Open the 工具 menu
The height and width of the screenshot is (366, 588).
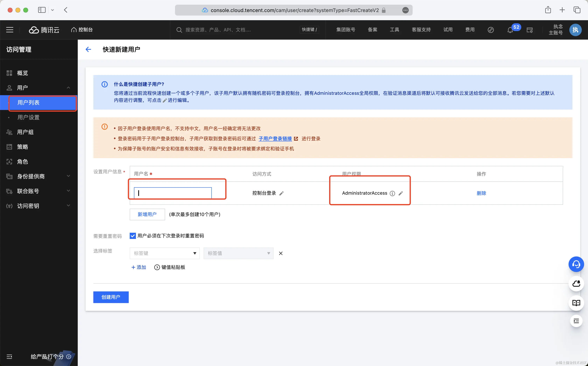click(394, 30)
